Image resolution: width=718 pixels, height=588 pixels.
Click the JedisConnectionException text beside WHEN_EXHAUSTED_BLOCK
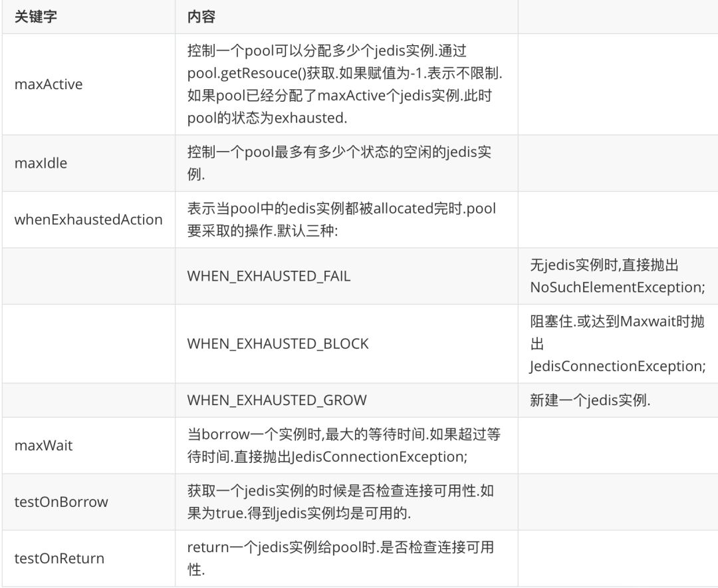coord(617,366)
